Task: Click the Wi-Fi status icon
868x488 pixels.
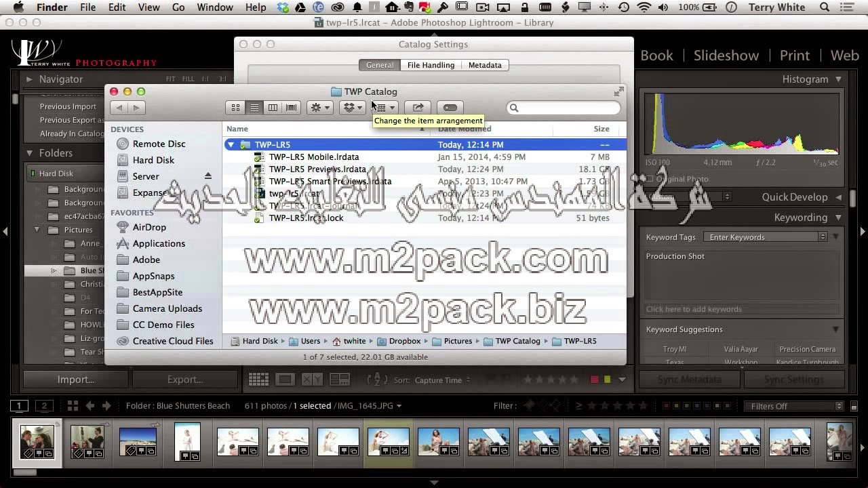Action: click(644, 7)
